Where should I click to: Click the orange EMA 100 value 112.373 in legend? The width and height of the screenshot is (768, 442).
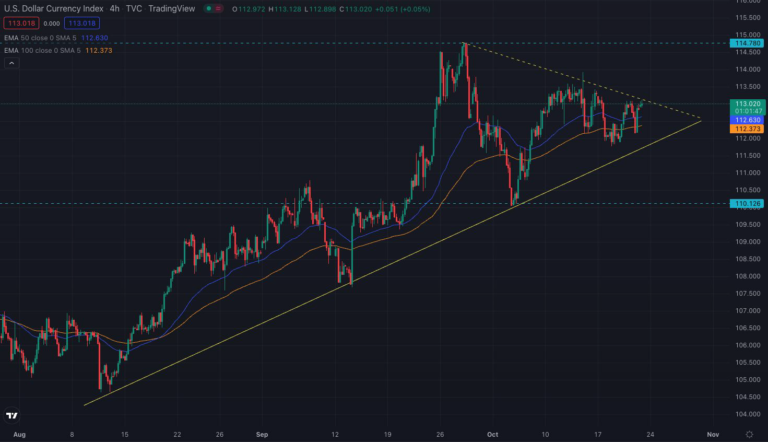(x=98, y=50)
